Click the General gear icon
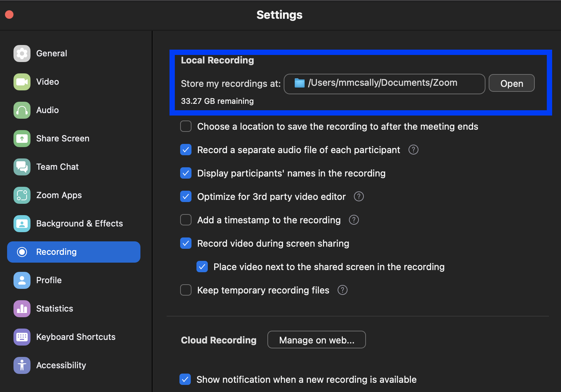 pos(22,54)
